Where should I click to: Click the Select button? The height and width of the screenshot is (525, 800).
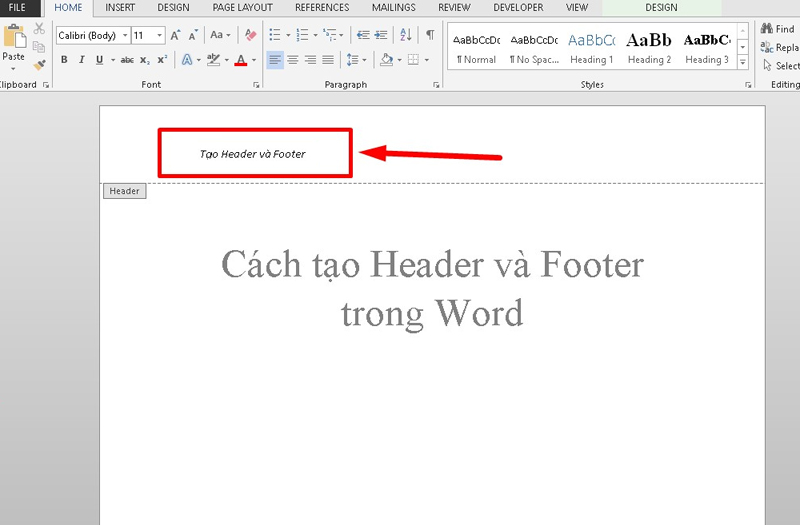click(x=781, y=66)
